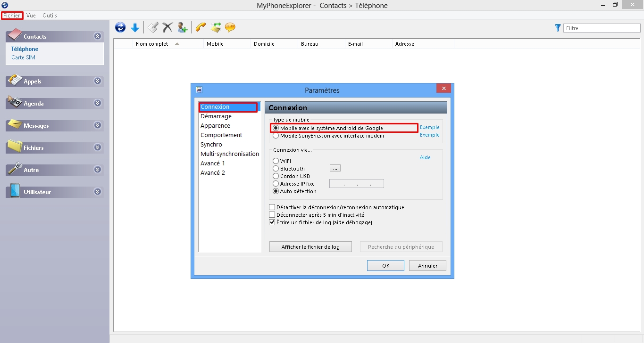
Task: Click the blue download arrow icon
Action: [135, 28]
